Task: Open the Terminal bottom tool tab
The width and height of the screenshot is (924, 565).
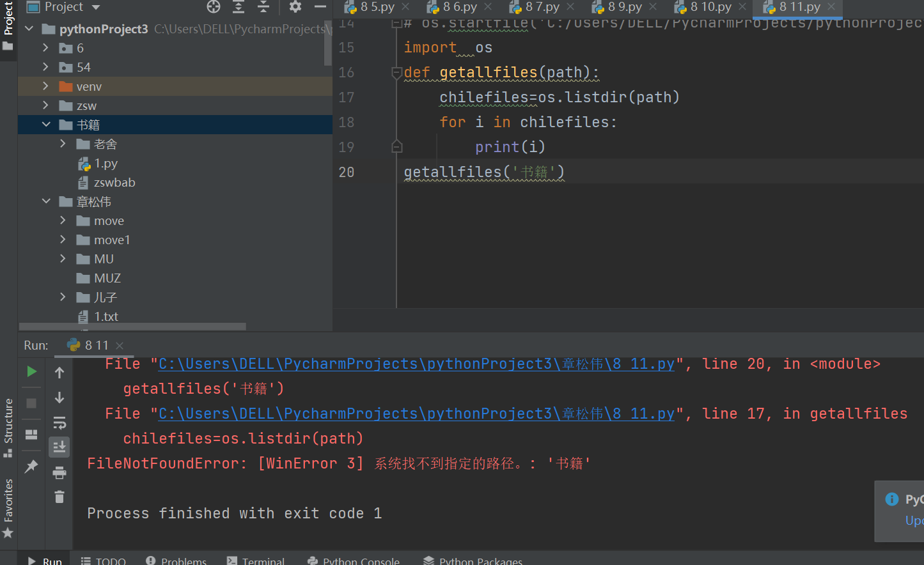Action: 256,561
